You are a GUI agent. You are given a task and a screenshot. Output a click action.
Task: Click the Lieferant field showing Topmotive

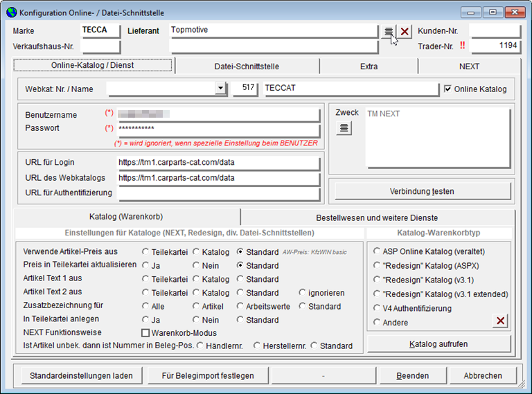(x=274, y=30)
